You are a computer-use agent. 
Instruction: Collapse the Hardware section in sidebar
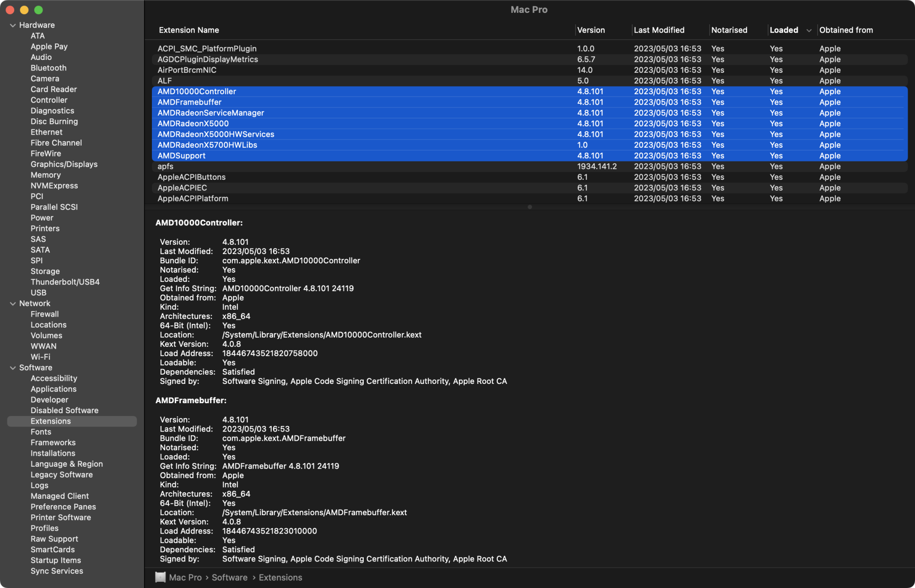point(13,25)
